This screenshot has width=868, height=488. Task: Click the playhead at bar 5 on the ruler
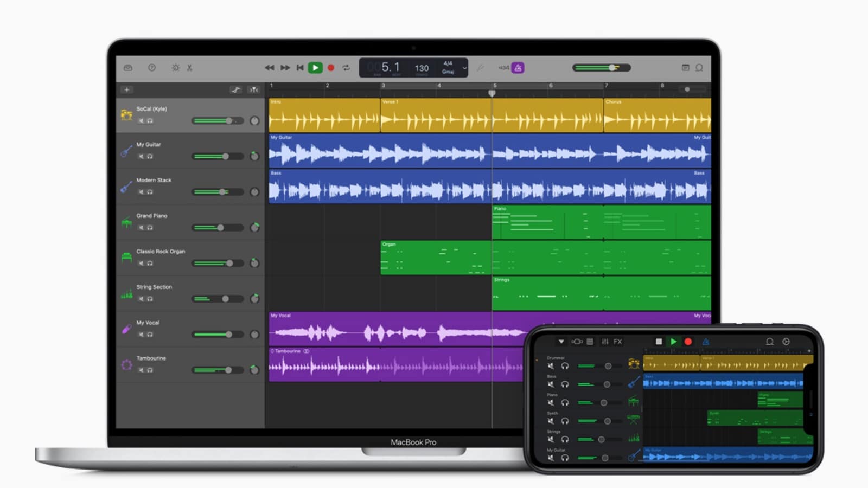click(492, 92)
